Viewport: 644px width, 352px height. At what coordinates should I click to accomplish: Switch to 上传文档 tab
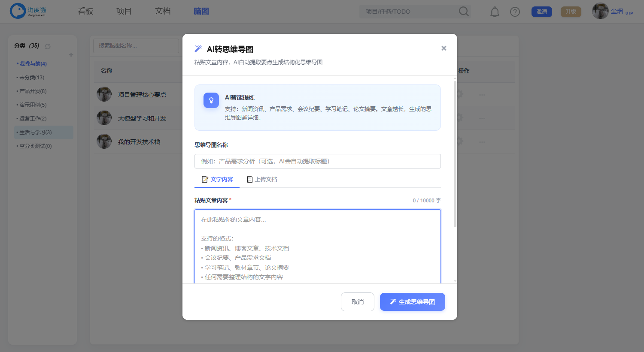pyautogui.click(x=262, y=179)
